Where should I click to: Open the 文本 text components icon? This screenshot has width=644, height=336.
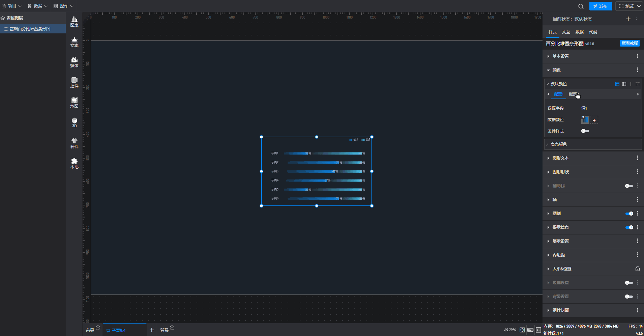[x=74, y=42]
